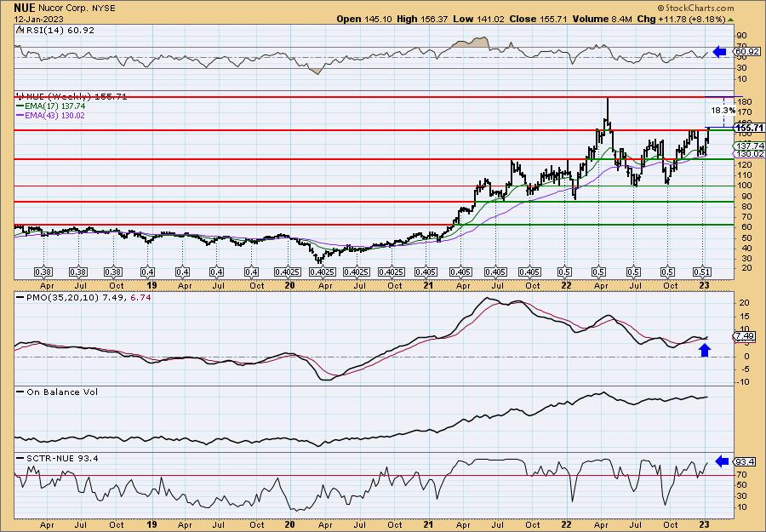Screen dimensions: 766x532
Task: Select the 130.02 EMA tag on price axis
Action: [749, 154]
